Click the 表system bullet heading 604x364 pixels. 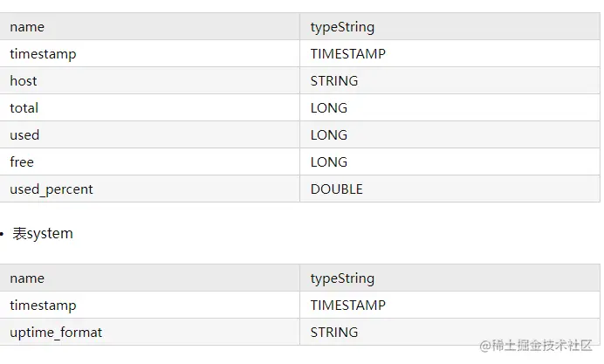coord(43,234)
